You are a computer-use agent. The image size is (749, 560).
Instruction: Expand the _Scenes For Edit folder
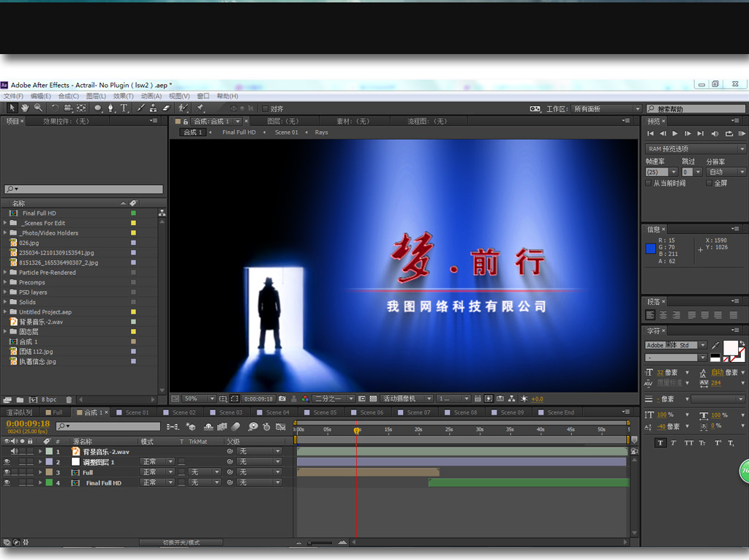click(5, 223)
